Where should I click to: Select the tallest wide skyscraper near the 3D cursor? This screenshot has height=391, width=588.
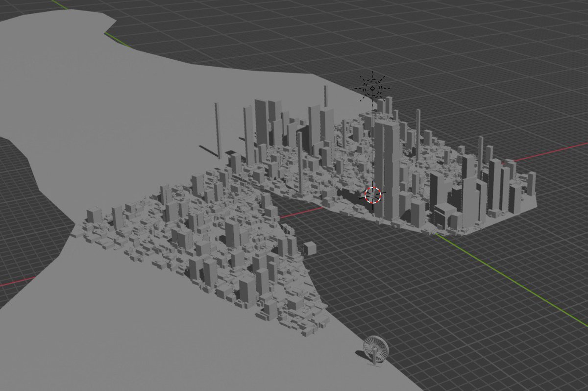tap(388, 171)
